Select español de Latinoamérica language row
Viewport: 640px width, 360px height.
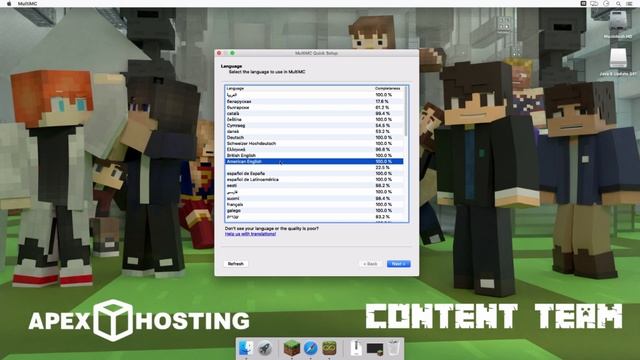click(x=314, y=180)
